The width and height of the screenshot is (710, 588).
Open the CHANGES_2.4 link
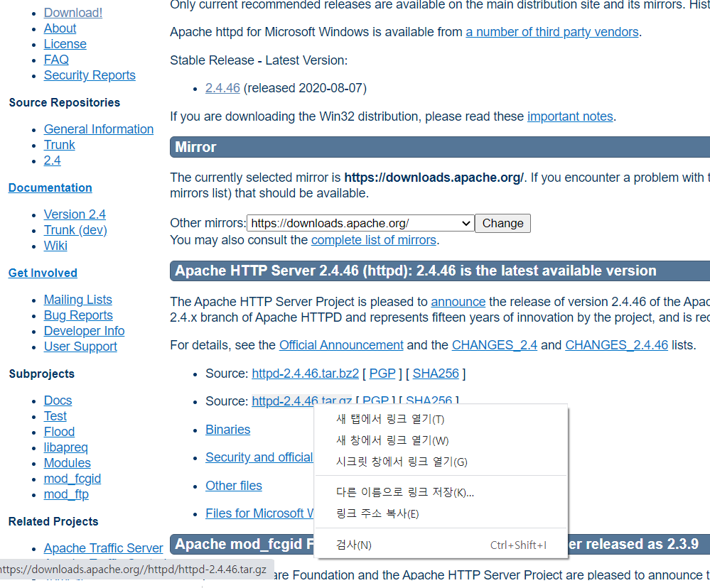(x=495, y=345)
